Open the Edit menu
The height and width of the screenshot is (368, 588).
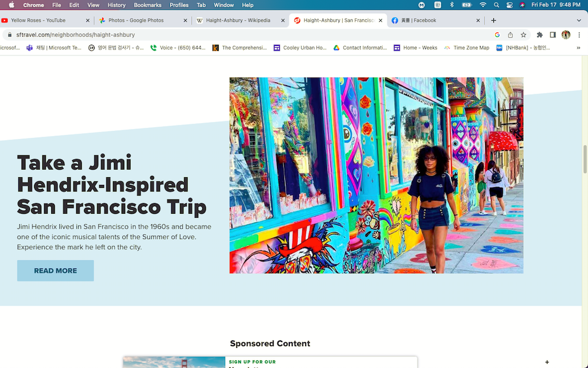coord(74,5)
